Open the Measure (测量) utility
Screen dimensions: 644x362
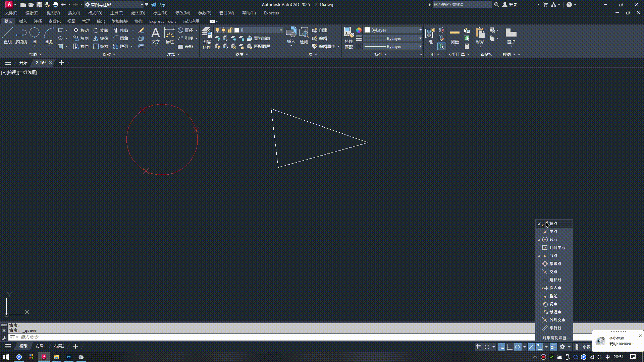tap(454, 36)
